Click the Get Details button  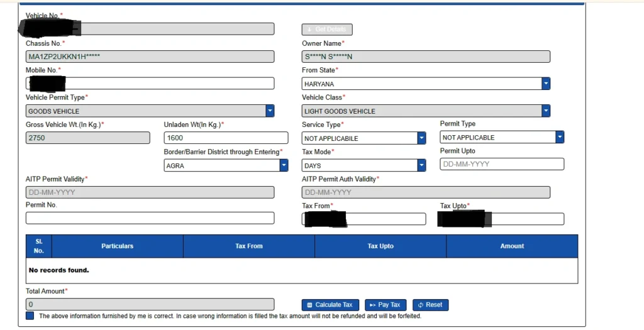(327, 30)
